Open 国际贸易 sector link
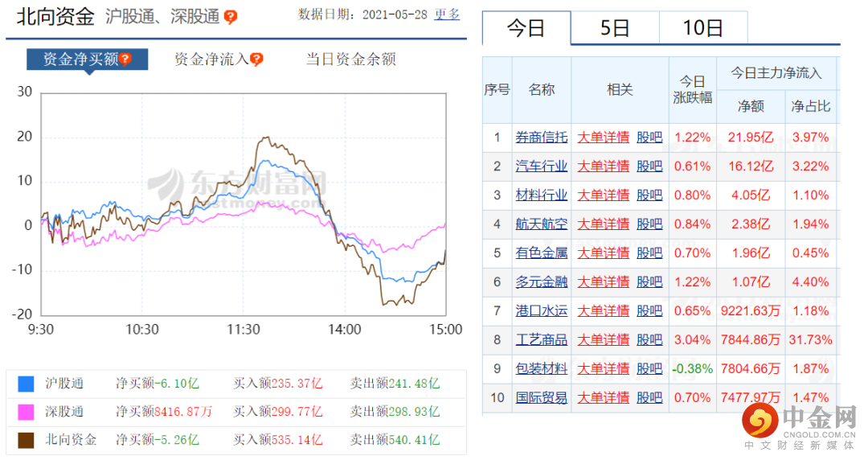The height and width of the screenshot is (460, 868). click(542, 398)
